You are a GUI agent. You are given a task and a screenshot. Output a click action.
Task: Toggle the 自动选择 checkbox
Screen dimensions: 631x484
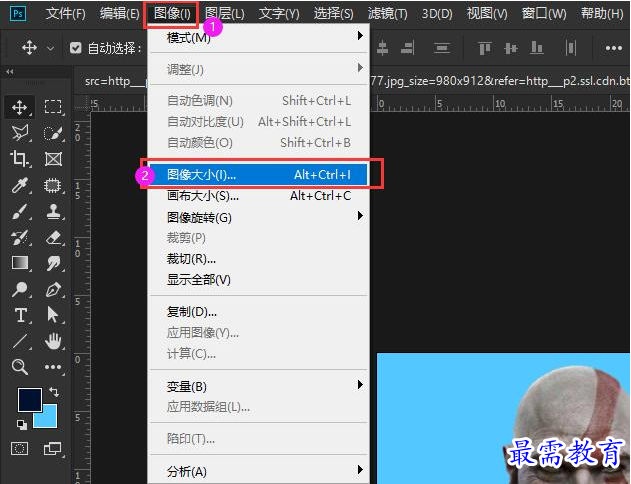pos(75,48)
